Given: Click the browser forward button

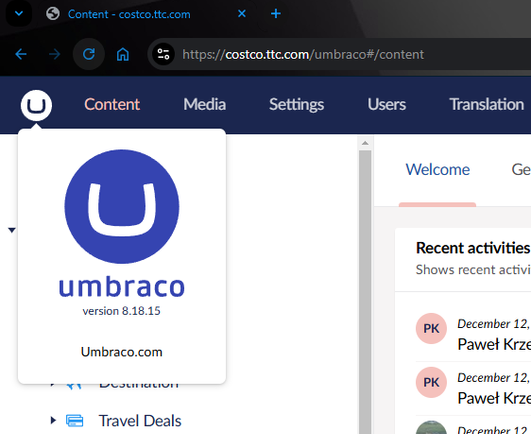Looking at the screenshot, I should point(54,54).
